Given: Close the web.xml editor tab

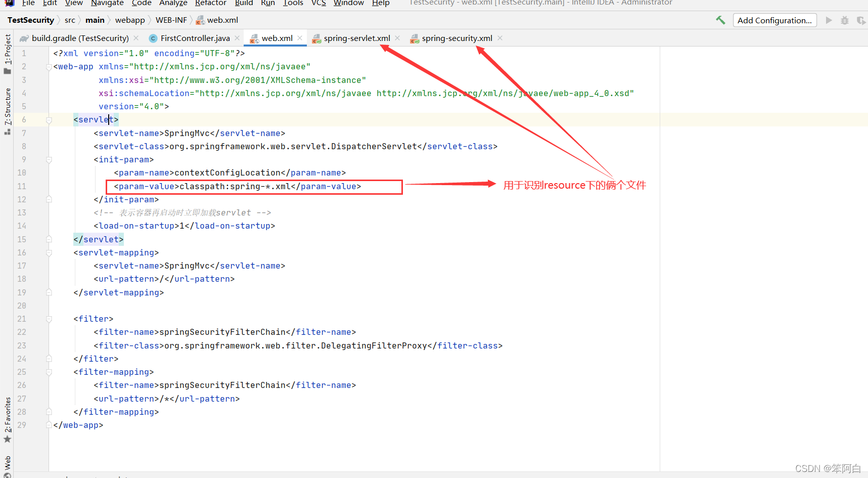Looking at the screenshot, I should click(300, 38).
